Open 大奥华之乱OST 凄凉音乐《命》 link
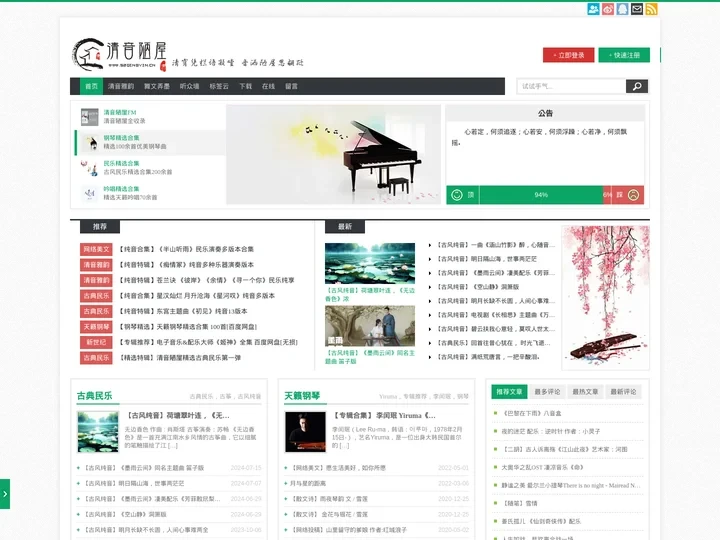This screenshot has width=720, height=540. (x=543, y=467)
